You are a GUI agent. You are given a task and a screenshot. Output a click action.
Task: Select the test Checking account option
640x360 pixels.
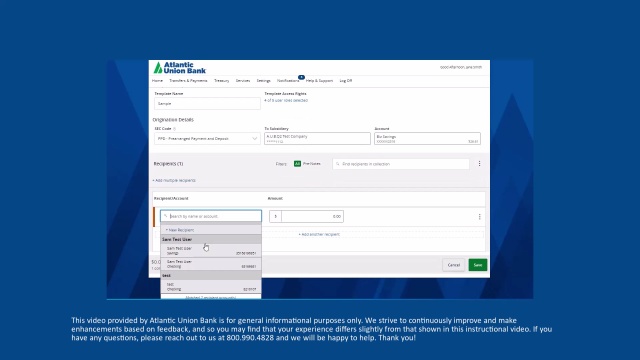pyautogui.click(x=211, y=287)
